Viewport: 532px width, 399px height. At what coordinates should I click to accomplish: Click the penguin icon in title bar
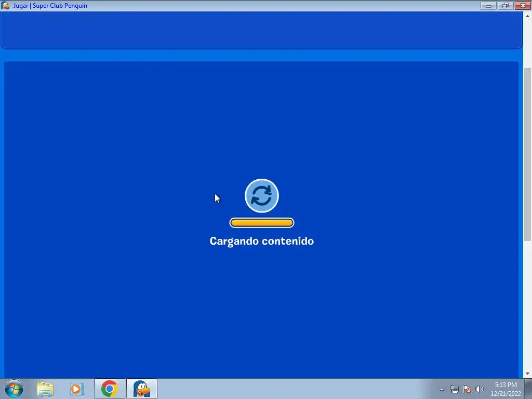(5, 5)
